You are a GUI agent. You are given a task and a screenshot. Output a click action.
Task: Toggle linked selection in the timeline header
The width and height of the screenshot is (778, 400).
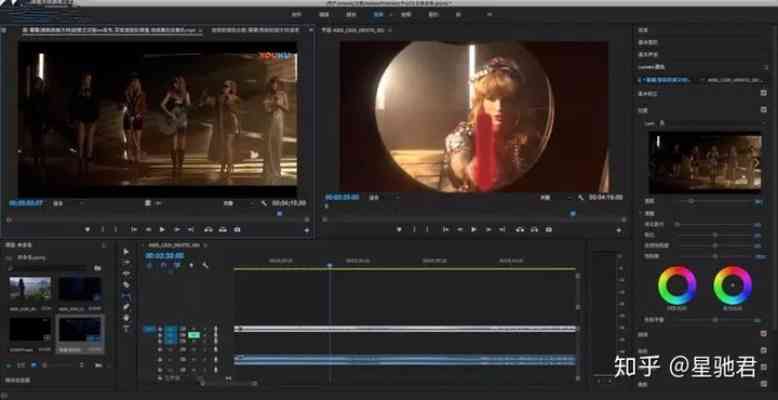pos(177,266)
